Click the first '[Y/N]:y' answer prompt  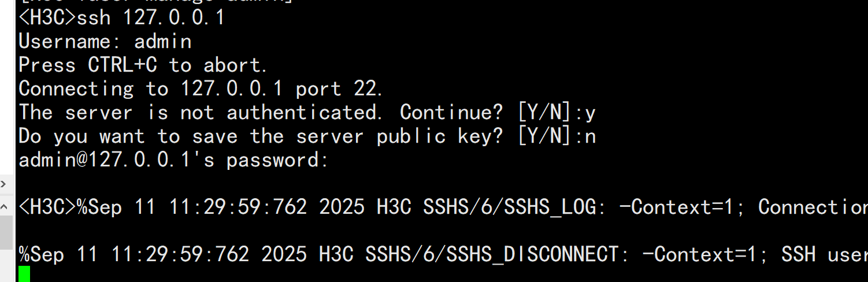[x=555, y=112]
